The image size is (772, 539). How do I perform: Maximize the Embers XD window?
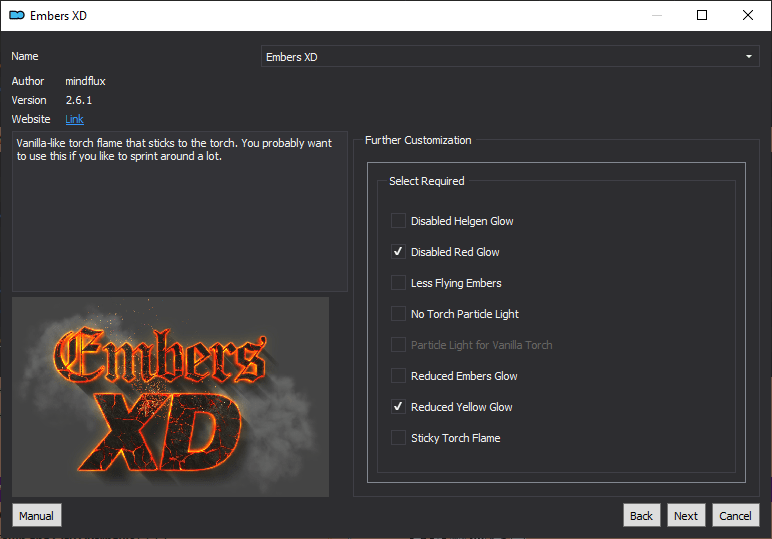coord(702,15)
